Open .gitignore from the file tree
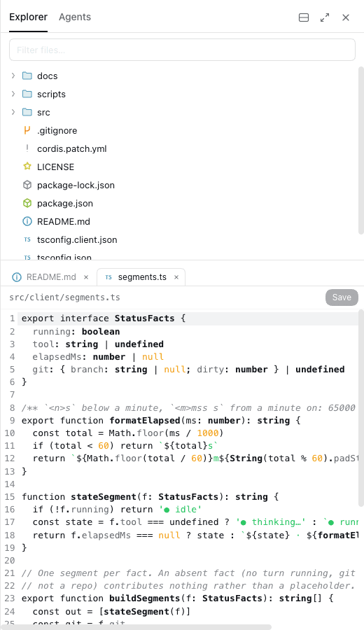The height and width of the screenshot is (630, 364). tap(57, 130)
